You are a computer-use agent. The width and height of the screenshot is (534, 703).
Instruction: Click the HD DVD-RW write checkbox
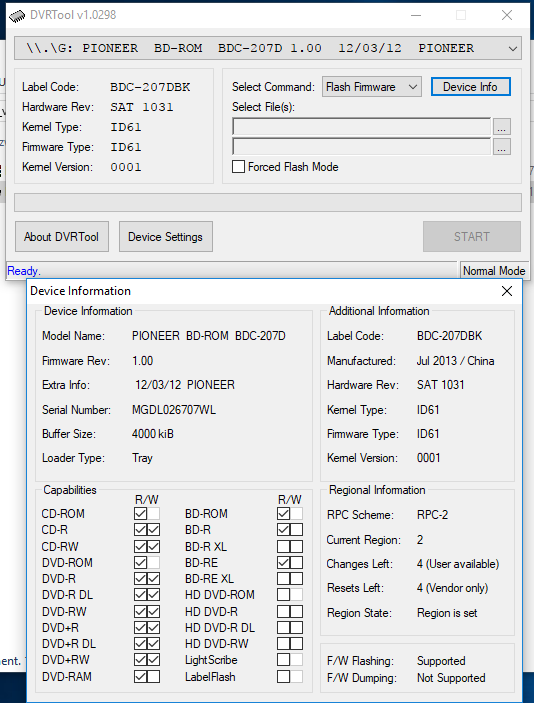[296, 643]
